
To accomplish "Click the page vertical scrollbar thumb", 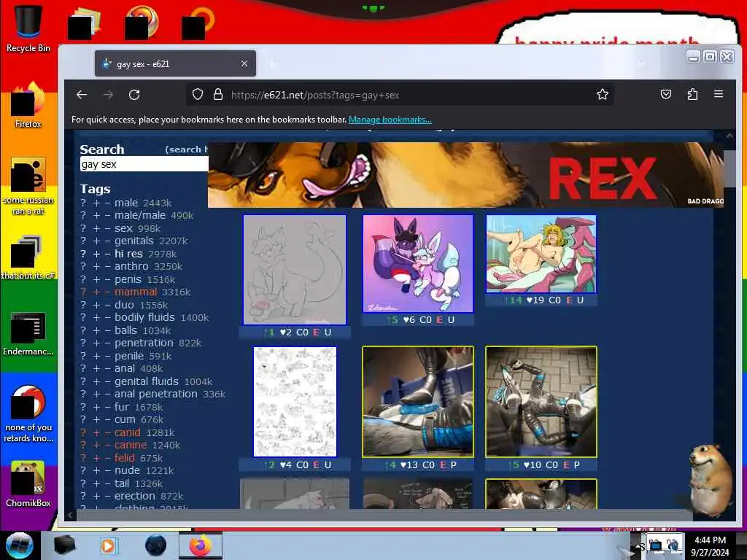I will [729, 169].
